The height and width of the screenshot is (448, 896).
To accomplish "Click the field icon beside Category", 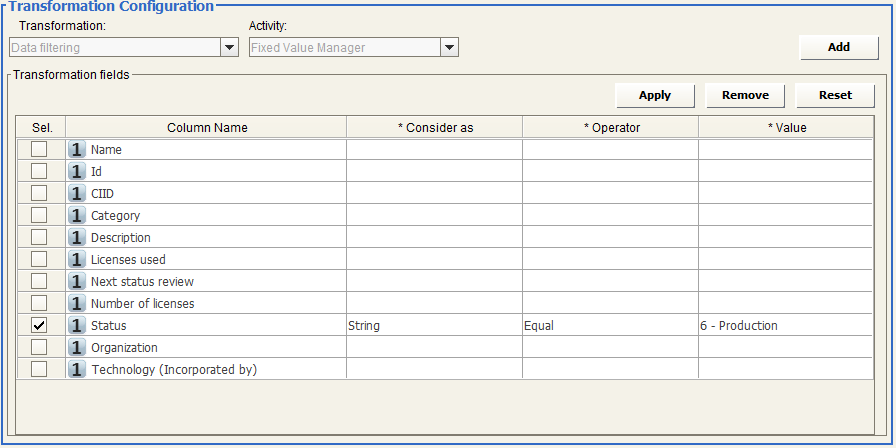I will [x=77, y=216].
